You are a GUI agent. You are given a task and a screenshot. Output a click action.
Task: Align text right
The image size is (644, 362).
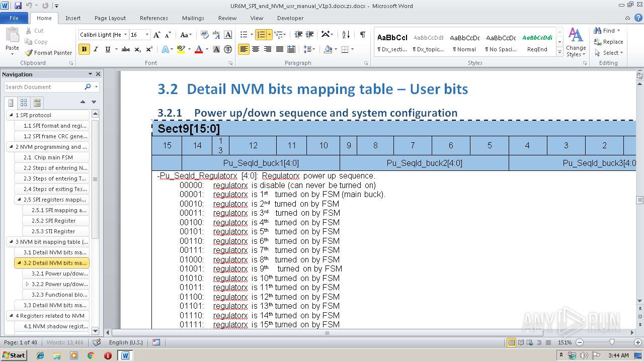click(x=268, y=49)
